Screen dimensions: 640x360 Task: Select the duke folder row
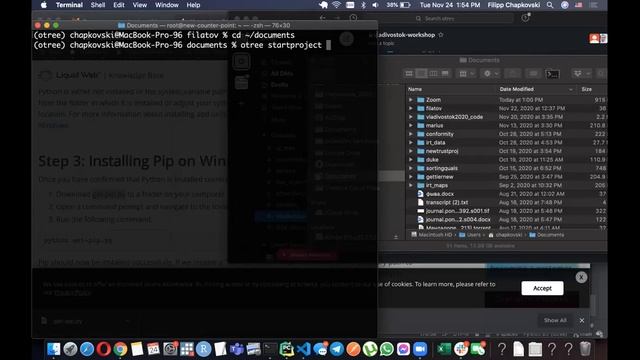[x=506, y=160]
